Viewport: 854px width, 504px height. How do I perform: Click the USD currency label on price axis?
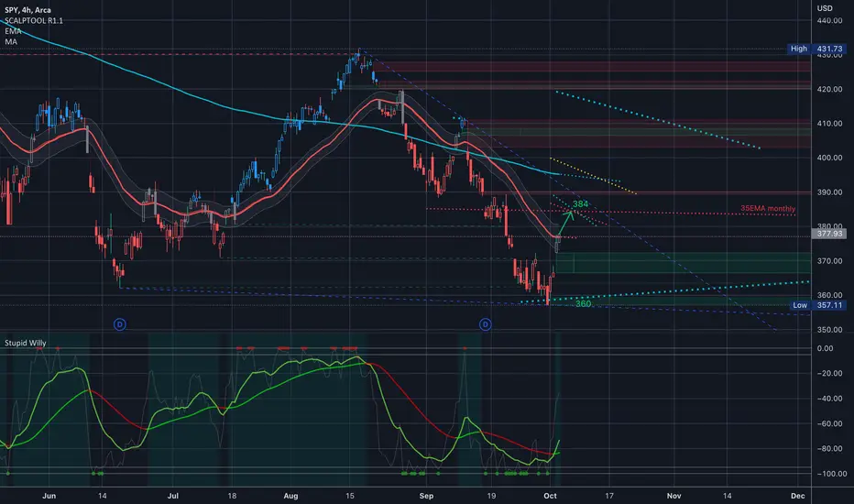[825, 8]
